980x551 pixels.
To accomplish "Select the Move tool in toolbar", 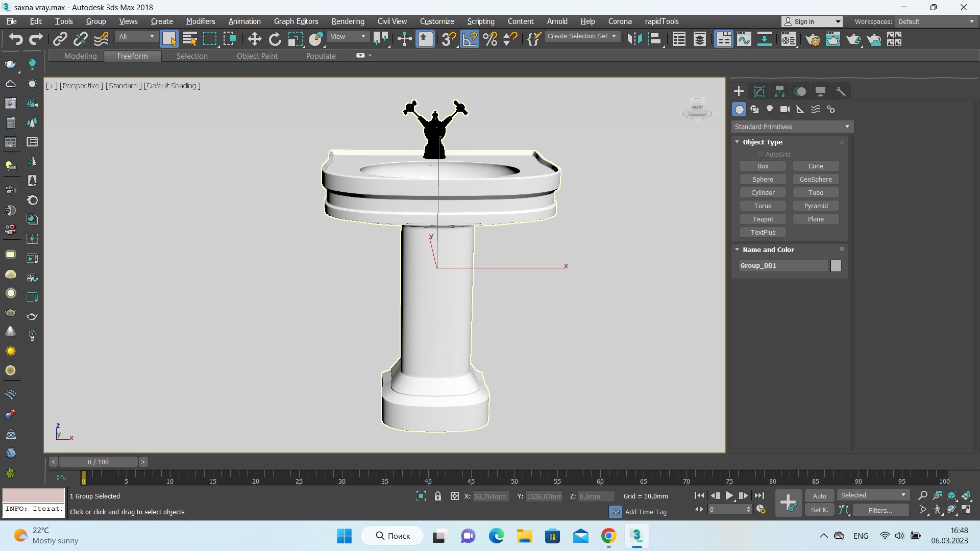I will 254,39.
